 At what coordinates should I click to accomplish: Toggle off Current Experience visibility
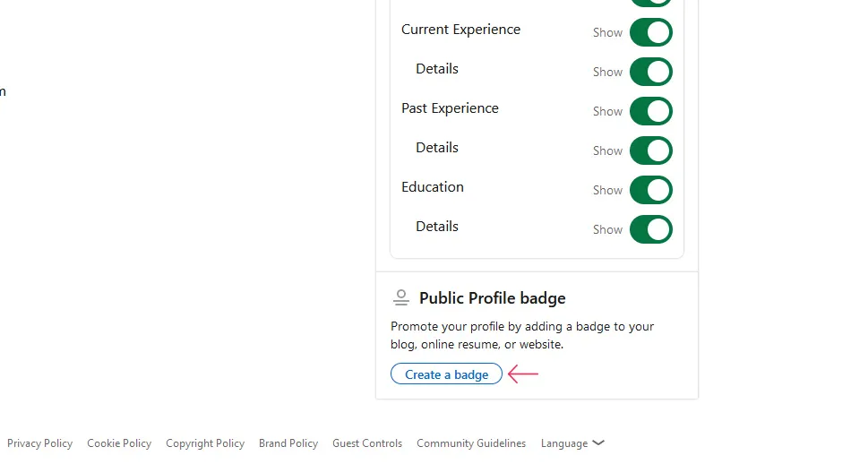(651, 32)
